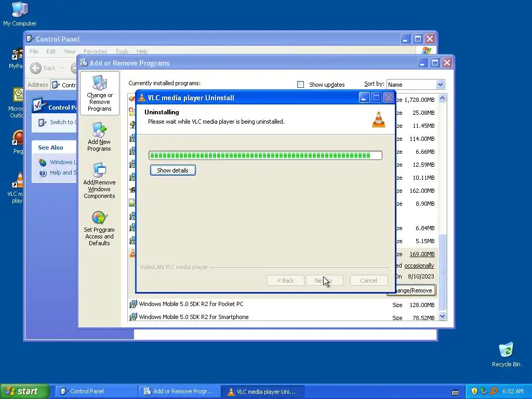Click icon beside Windows Mobile SDK for Smartphone
532x399 pixels.
132,317
